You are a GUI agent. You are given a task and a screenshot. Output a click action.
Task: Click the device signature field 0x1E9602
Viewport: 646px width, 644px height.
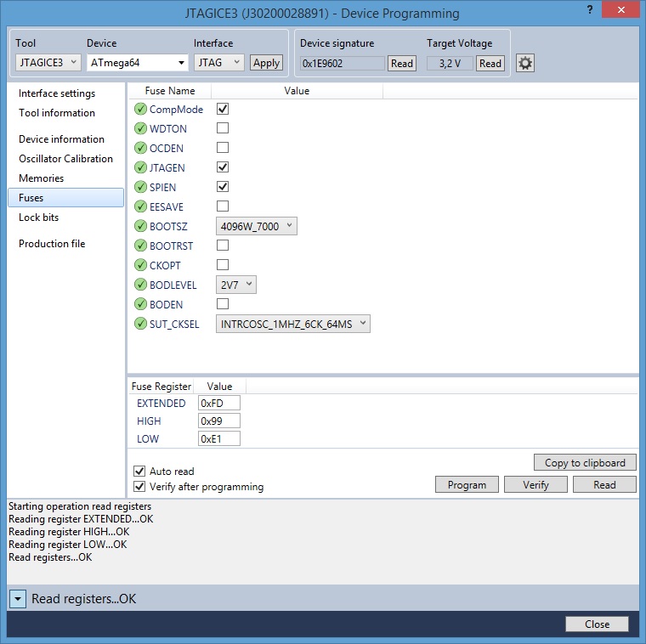pyautogui.click(x=343, y=64)
